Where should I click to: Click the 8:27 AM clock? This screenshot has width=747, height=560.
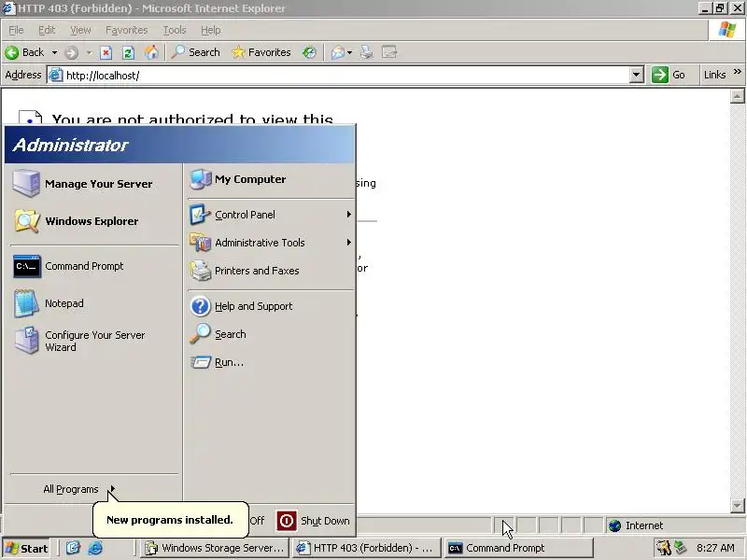[x=715, y=548]
